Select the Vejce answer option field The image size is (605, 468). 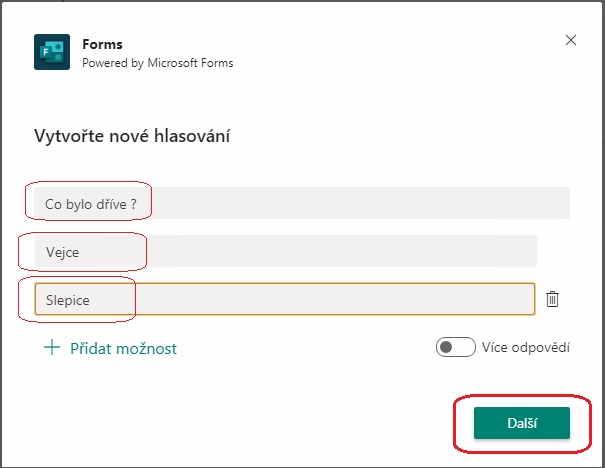click(286, 252)
